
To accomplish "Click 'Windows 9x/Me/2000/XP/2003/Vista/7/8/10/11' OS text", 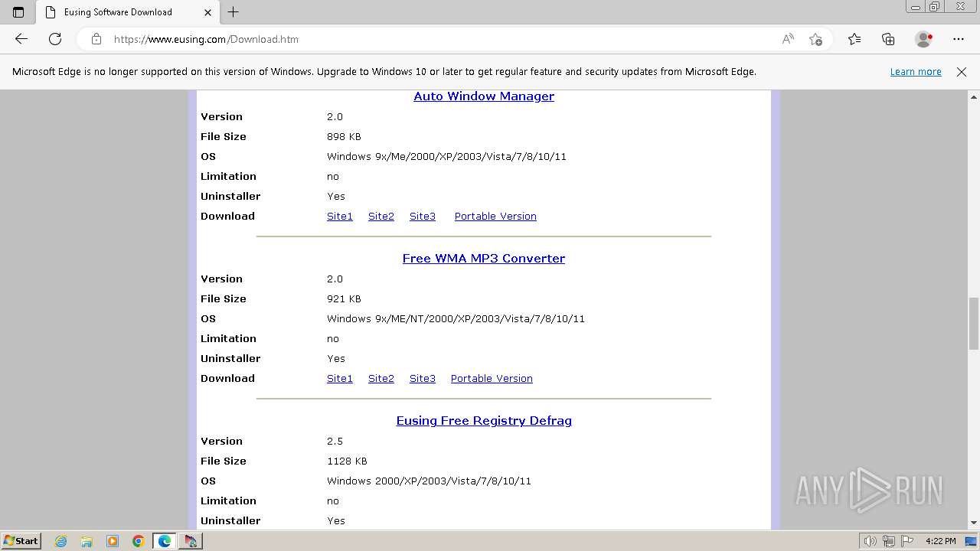I will 446,157.
